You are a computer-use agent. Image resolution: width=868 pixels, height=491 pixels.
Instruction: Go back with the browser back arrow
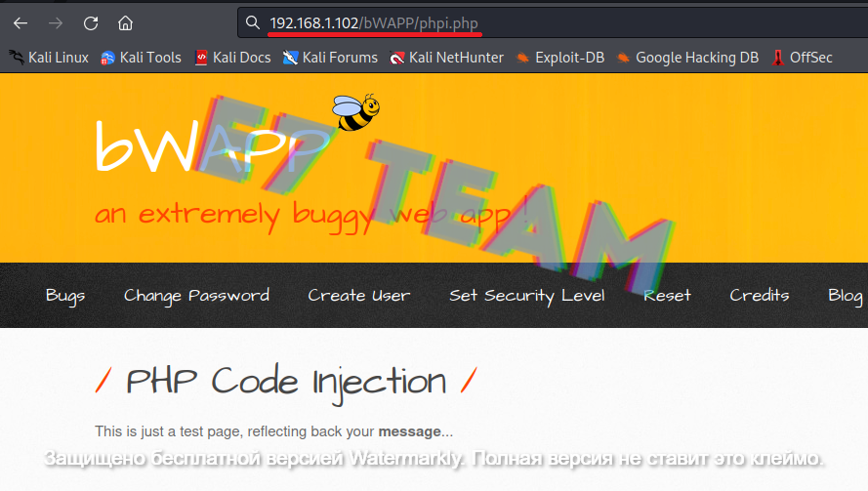click(21, 23)
